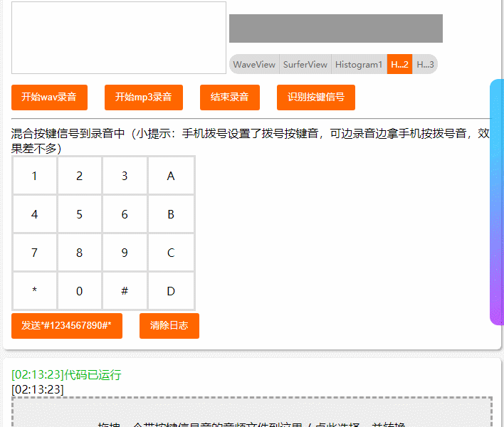Click the gray waveform display bar
504x427 pixels.
pyautogui.click(x=336, y=28)
